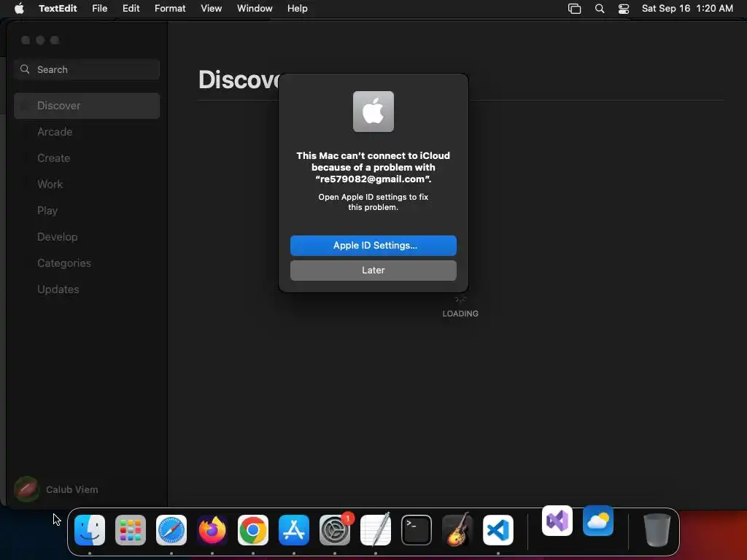Open the Trash in the dock

(x=657, y=530)
